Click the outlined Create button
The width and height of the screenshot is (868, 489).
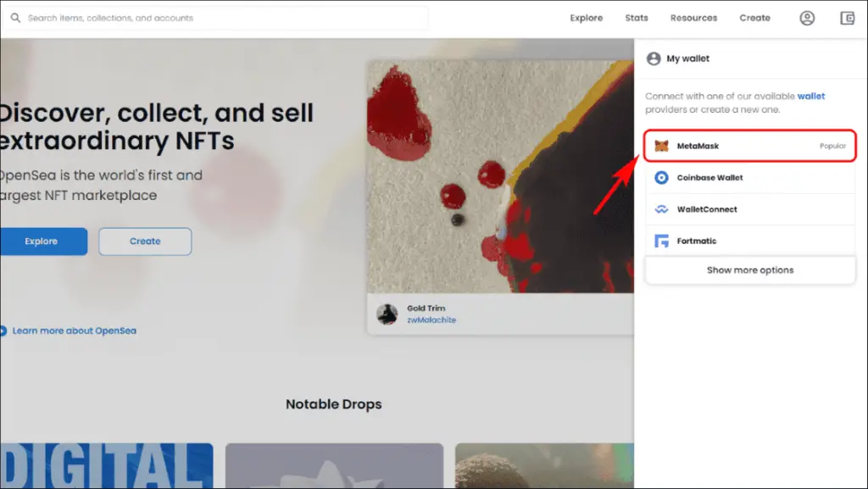point(145,242)
